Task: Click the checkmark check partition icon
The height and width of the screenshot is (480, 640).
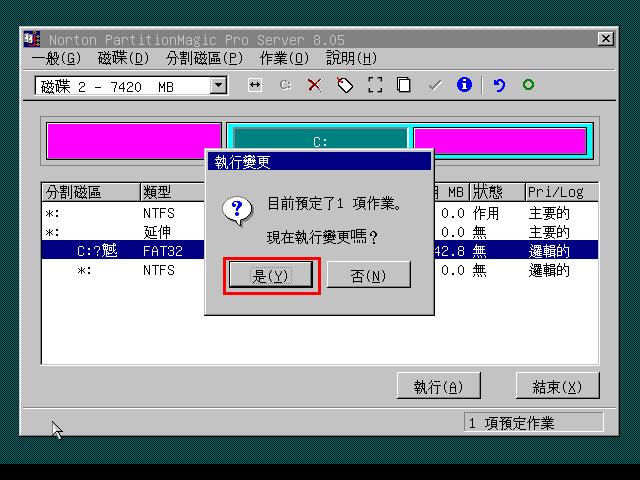Action: point(435,85)
